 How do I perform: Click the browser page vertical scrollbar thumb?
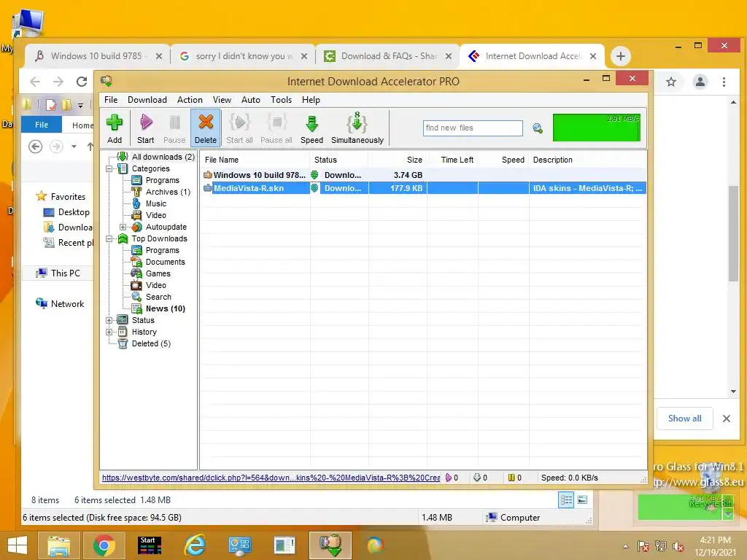click(x=733, y=233)
